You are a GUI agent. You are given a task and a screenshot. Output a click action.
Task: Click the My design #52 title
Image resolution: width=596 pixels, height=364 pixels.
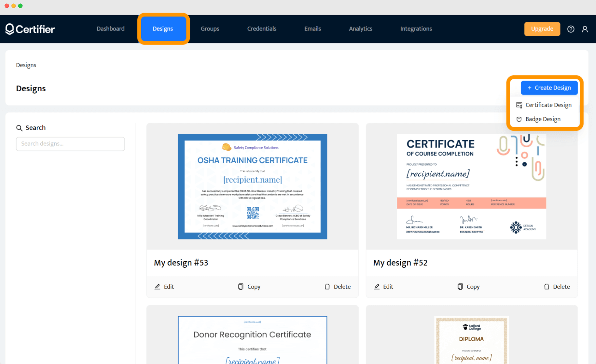coord(400,263)
